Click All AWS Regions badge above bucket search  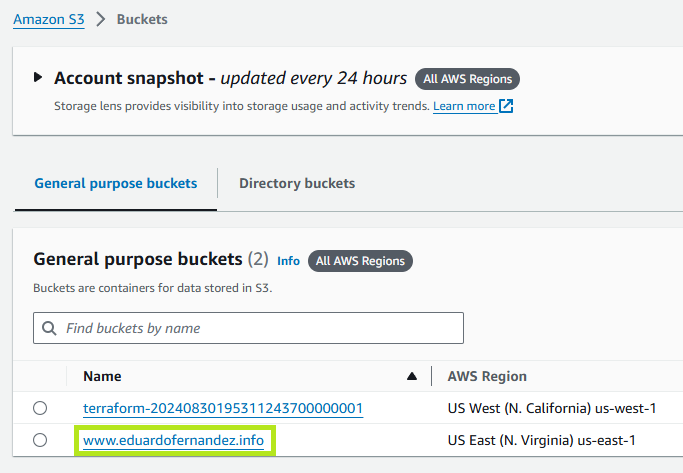pos(360,261)
